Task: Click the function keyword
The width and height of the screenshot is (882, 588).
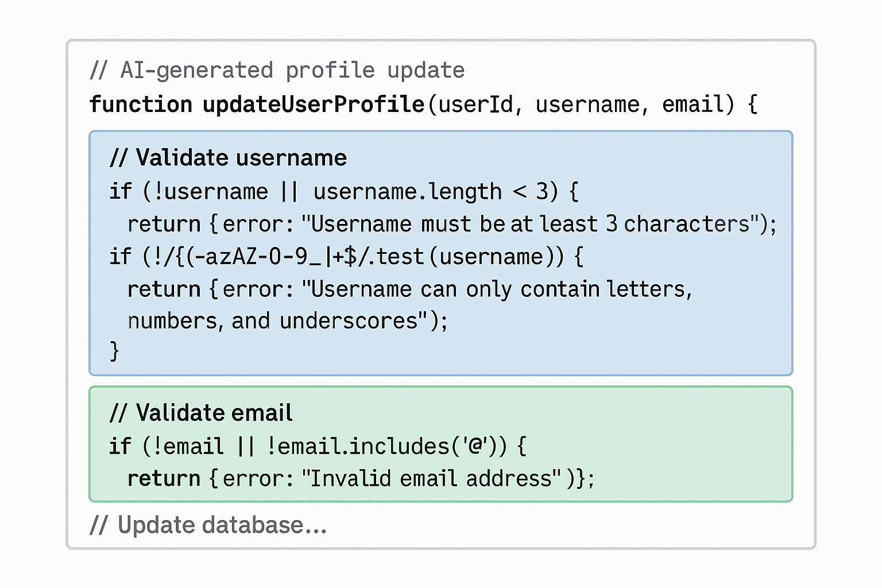Action: tap(141, 105)
